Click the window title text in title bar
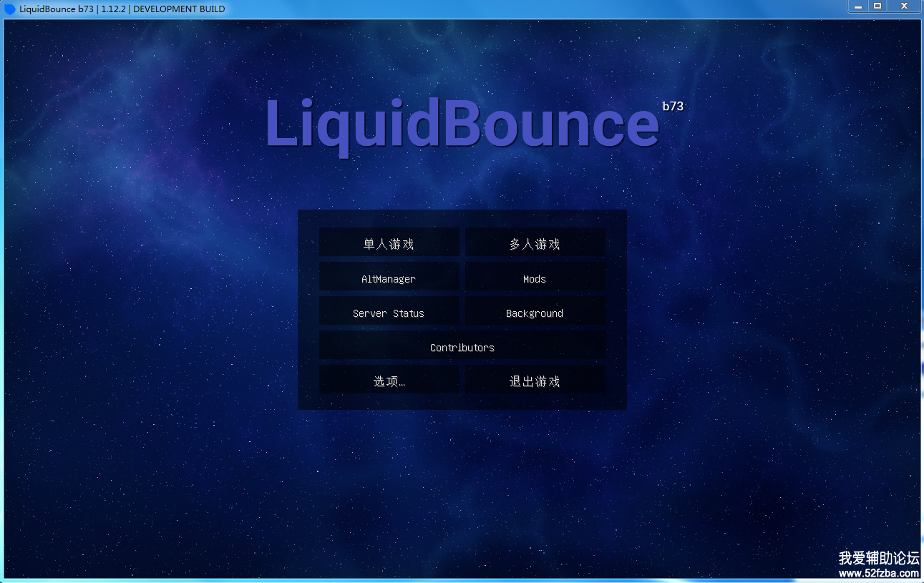Viewport: 924px width, 583px height. pyautogui.click(x=122, y=9)
